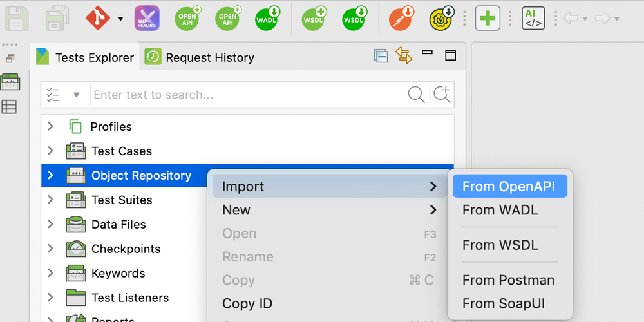Expand the Test Cases folder

50,151
